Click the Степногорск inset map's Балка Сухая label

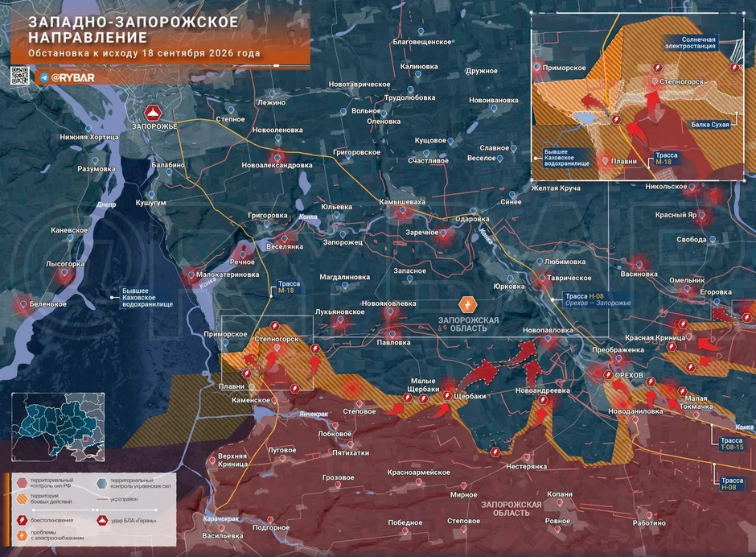click(709, 125)
